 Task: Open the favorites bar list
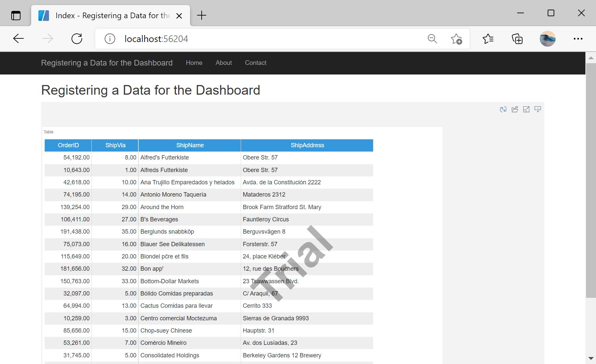[x=488, y=39]
